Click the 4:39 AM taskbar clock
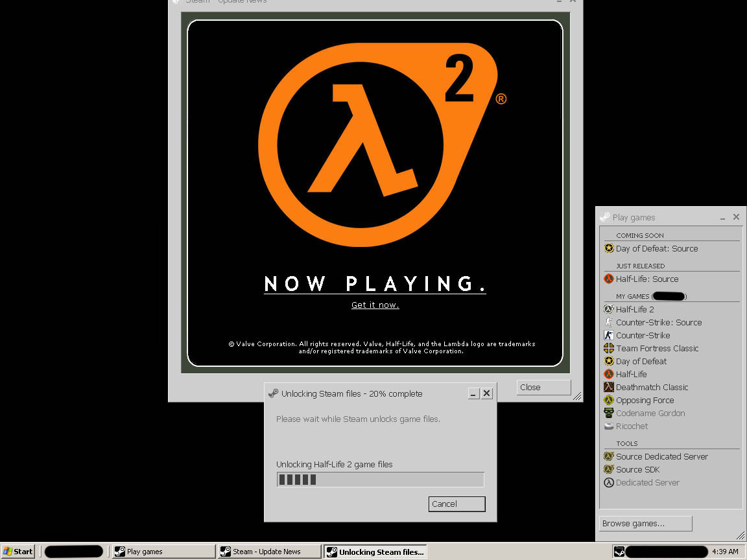Image resolution: width=747 pixels, height=560 pixels. tap(725, 552)
